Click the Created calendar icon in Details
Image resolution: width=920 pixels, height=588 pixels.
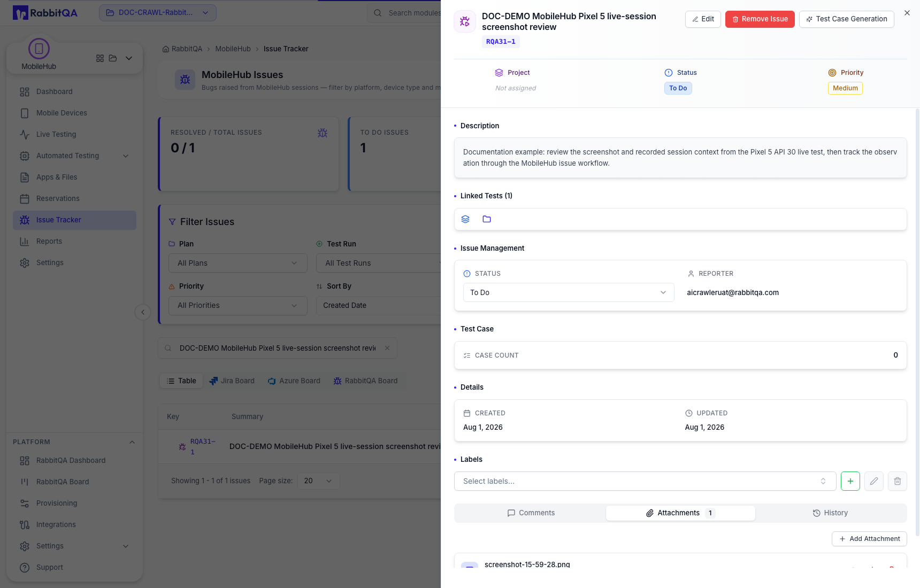point(467,413)
